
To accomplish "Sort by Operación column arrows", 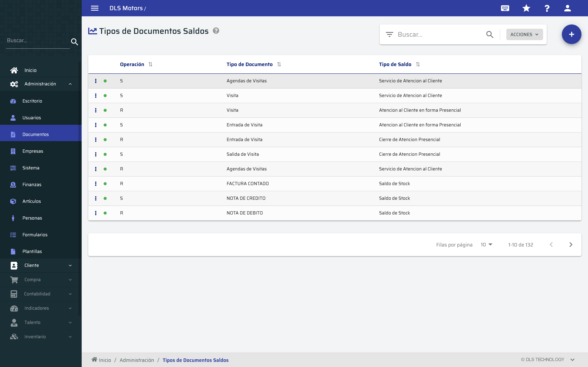I will (x=150, y=64).
